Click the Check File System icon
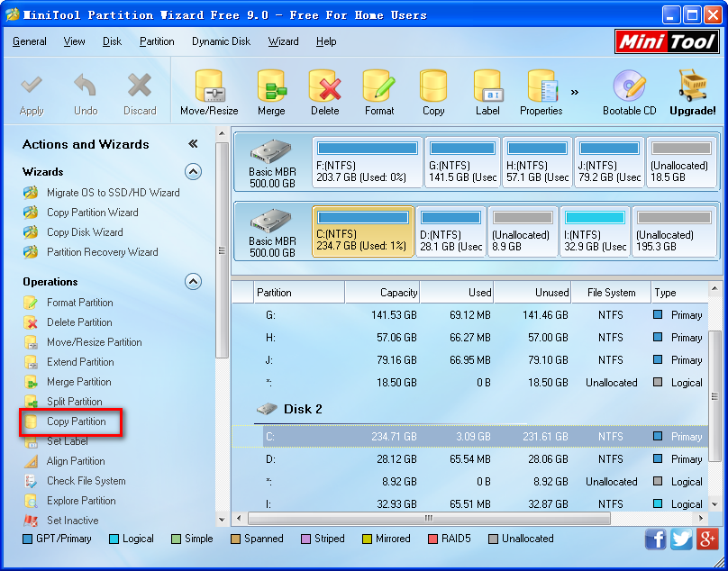This screenshot has width=728, height=571. pyautogui.click(x=31, y=482)
